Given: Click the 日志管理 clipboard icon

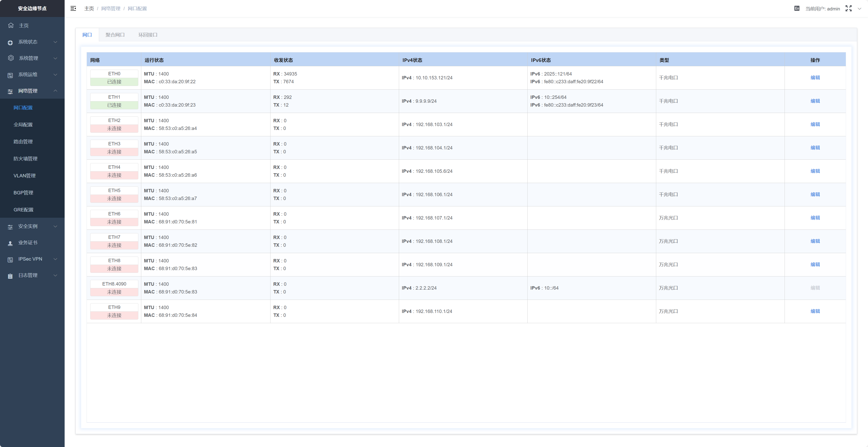Looking at the screenshot, I should (x=10, y=276).
